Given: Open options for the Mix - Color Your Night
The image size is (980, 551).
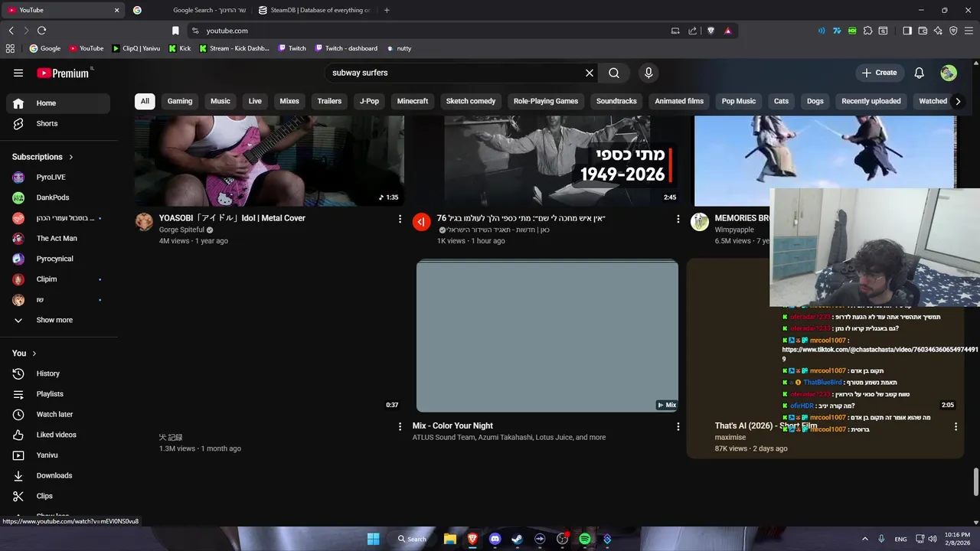Looking at the screenshot, I should tap(678, 426).
